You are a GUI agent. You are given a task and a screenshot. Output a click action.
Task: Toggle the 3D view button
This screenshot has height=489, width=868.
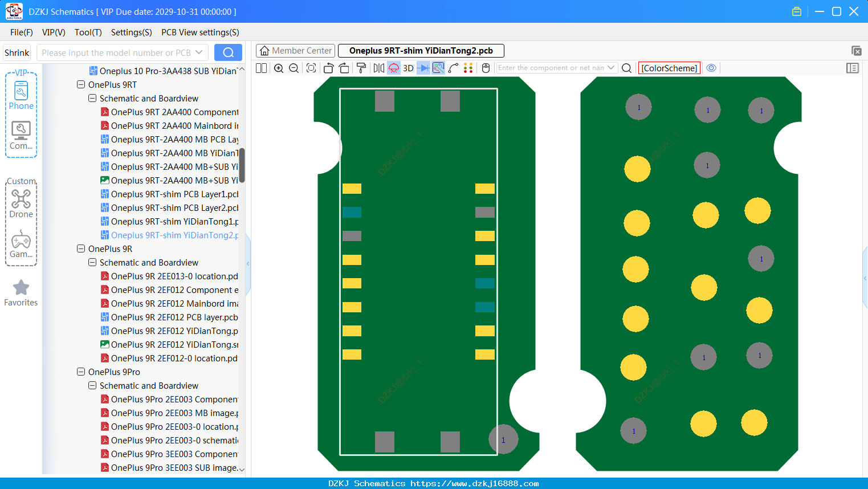(408, 68)
